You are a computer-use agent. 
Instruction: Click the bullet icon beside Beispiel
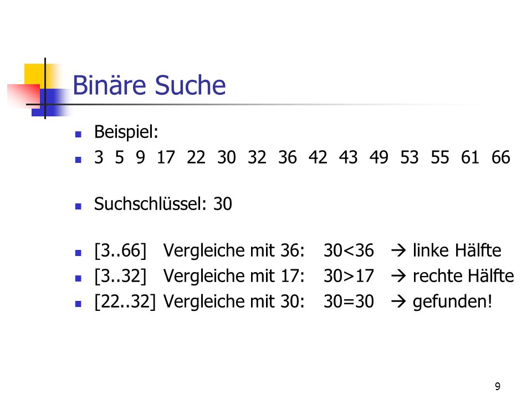pyautogui.click(x=78, y=134)
